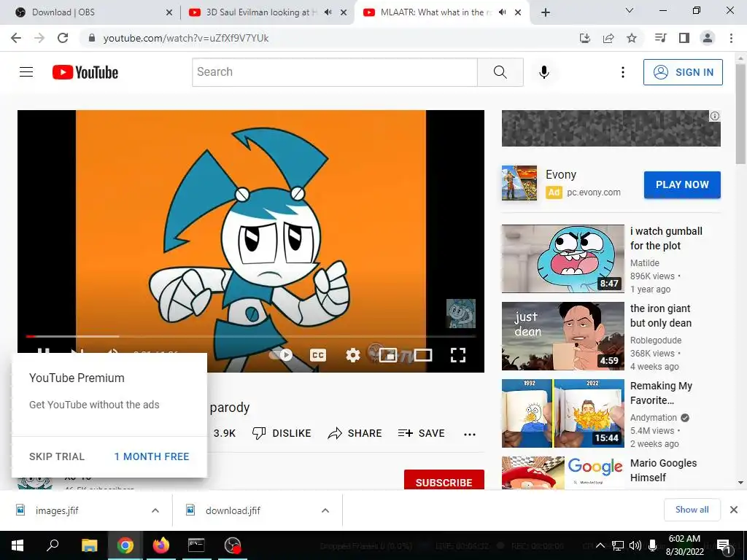Close the downloads bar
The image size is (747, 560).
(734, 510)
